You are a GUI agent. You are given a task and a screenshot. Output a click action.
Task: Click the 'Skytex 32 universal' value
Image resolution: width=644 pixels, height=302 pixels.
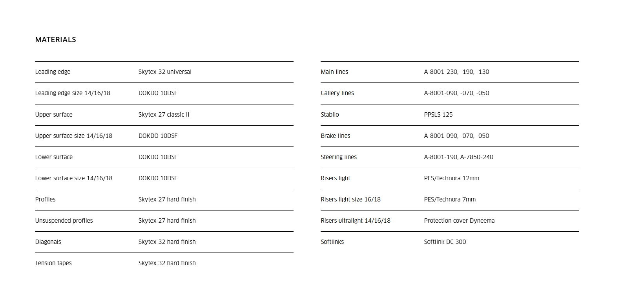coord(165,72)
